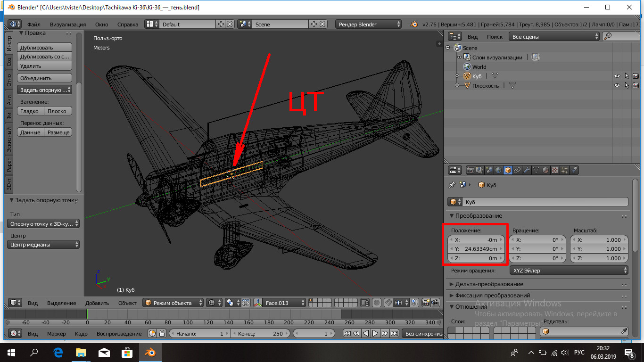The width and height of the screenshot is (644, 362).
Task: Click the Дублировать button
Action: (44, 48)
